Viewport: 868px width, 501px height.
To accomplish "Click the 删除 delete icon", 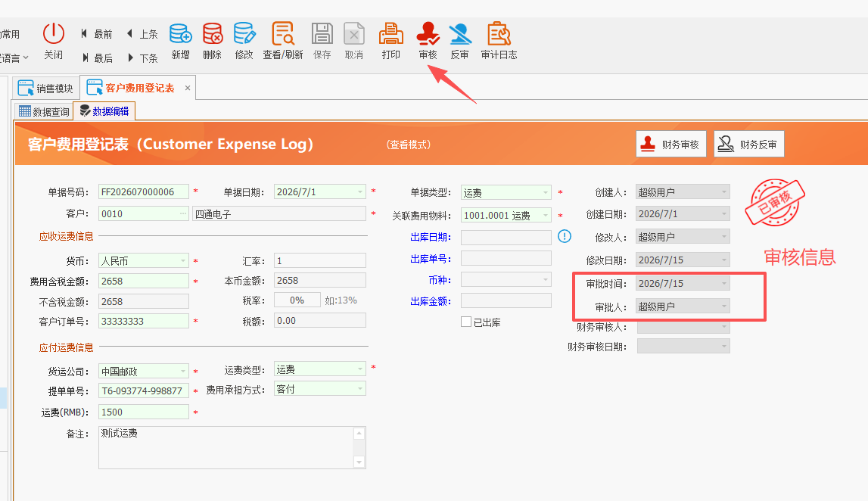I will pos(212,34).
